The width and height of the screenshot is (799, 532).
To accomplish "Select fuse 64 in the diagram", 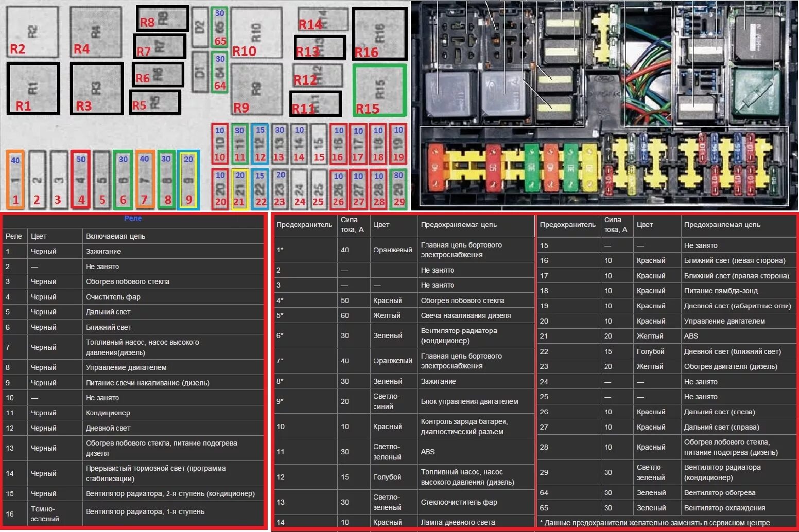I will point(219,73).
